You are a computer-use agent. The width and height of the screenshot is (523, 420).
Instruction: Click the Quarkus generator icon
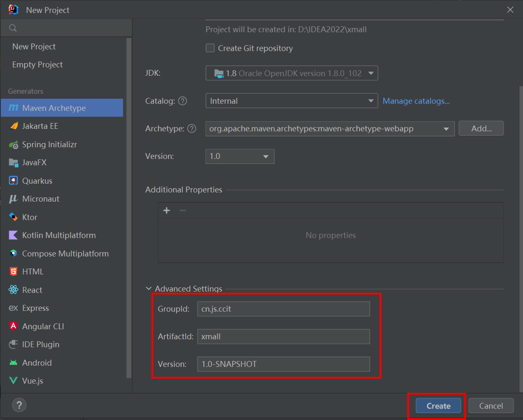tap(13, 181)
